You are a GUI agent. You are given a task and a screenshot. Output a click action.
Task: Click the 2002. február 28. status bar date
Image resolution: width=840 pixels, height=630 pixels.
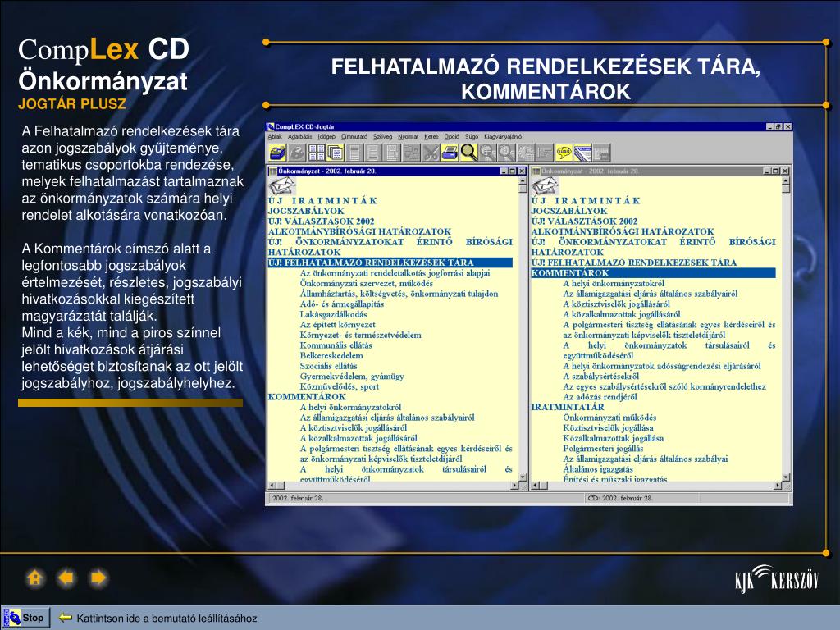point(298,498)
